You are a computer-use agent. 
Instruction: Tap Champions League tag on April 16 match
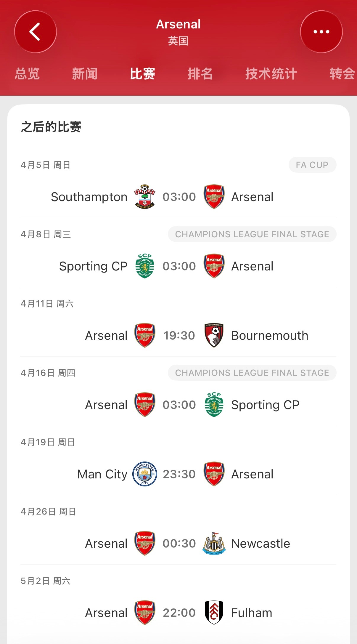[x=252, y=373]
